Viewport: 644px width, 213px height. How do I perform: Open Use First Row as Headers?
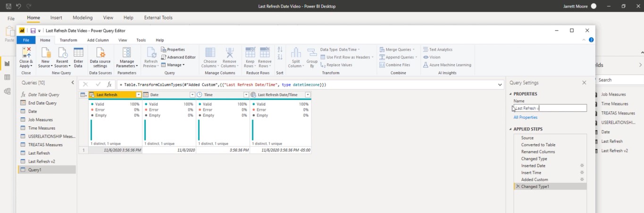(347, 57)
